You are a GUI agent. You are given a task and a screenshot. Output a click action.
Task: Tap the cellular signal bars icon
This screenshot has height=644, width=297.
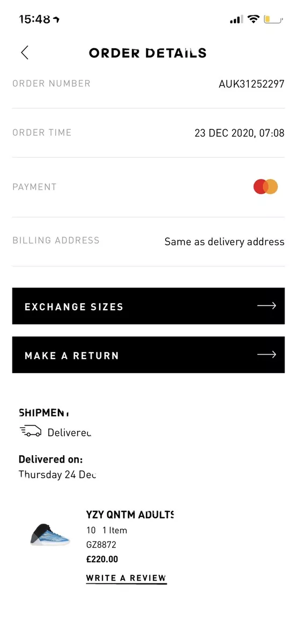point(236,20)
